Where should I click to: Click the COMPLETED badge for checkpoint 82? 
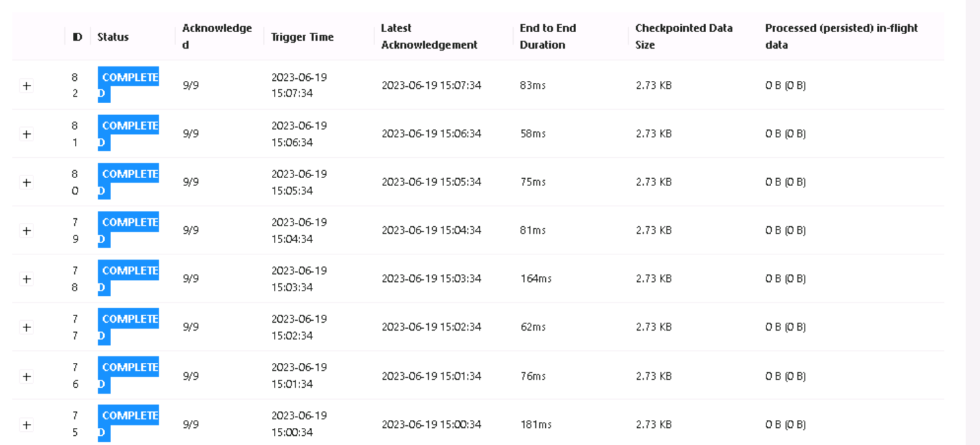click(x=128, y=85)
